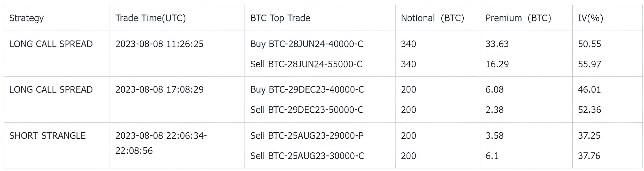Image resolution: width=644 pixels, height=171 pixels.
Task: Select Sell BTC-25AUG23-30000-C trade
Action: [307, 156]
